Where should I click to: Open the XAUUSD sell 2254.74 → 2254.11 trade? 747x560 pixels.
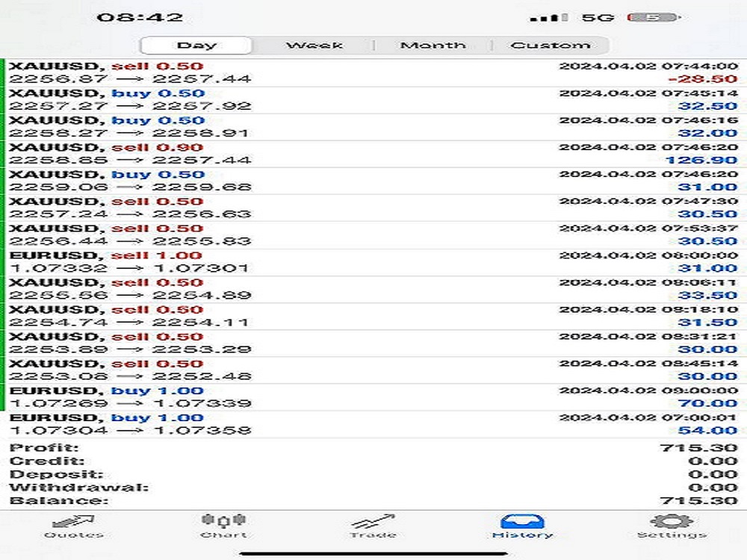tap(373, 316)
